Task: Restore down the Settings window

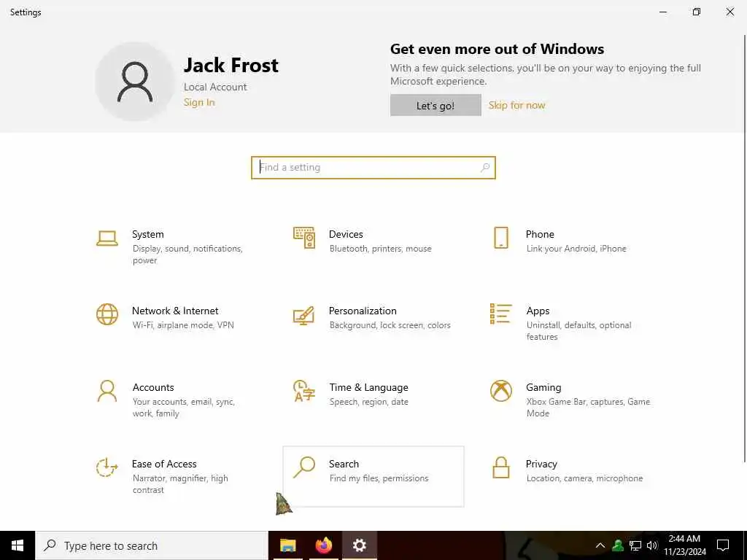Action: (x=697, y=12)
